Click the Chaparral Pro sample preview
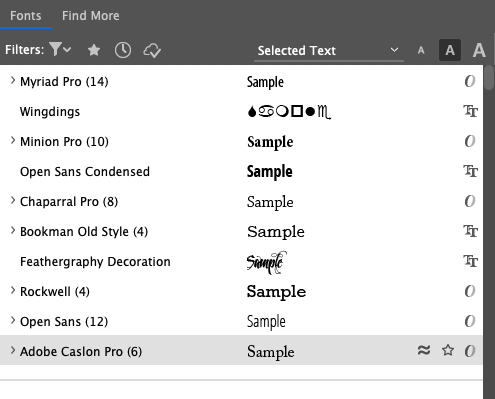The image size is (495, 399). (270, 202)
